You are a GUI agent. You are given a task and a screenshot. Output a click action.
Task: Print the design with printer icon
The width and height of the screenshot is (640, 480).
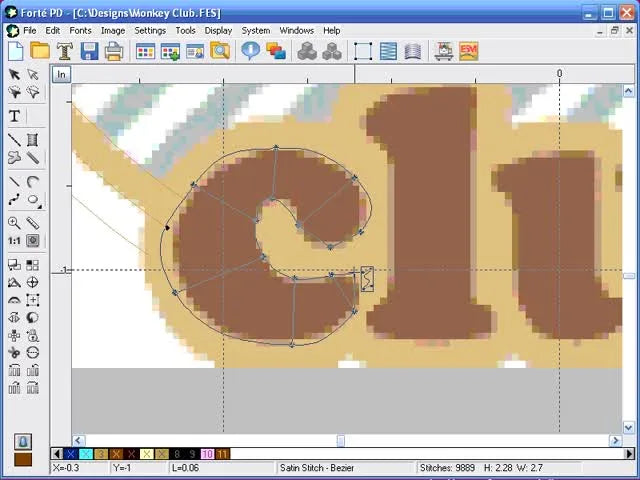click(114, 51)
